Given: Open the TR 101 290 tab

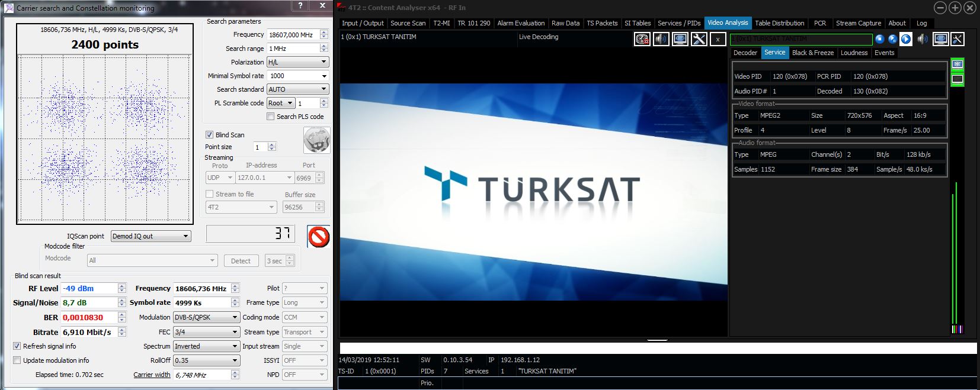Looking at the screenshot, I should pyautogui.click(x=474, y=23).
